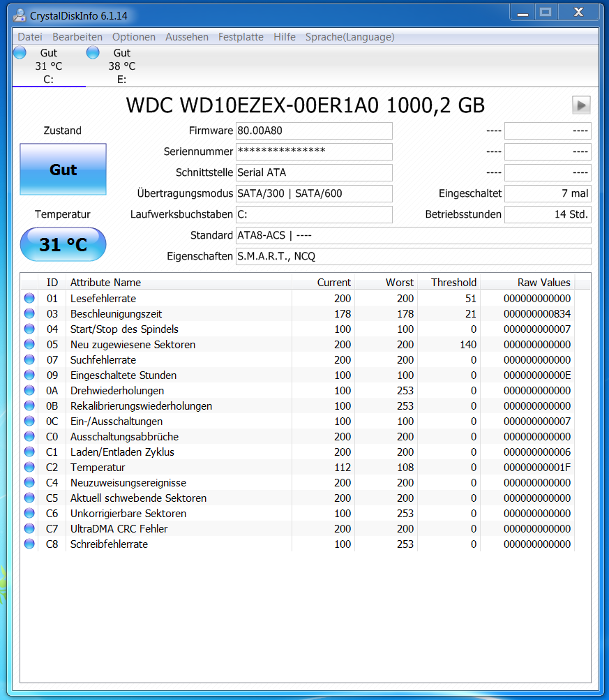Click status orb for Schreibfehlerrate row
The image size is (609, 700).
(x=29, y=544)
